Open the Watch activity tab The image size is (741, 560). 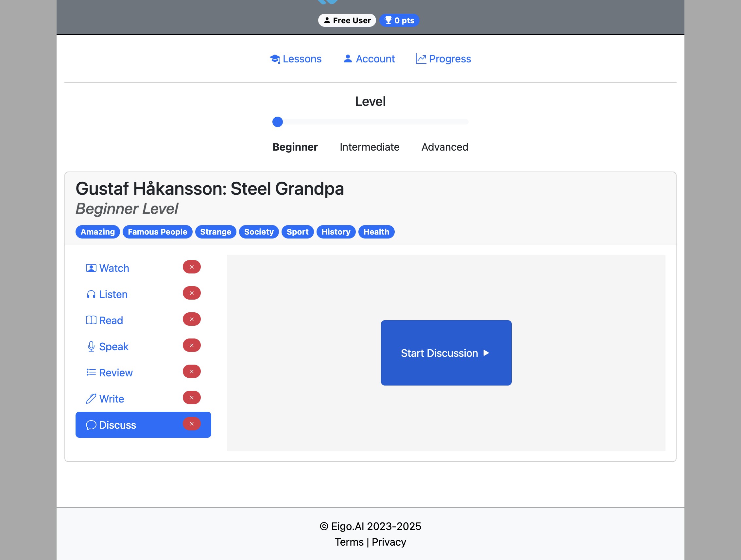click(143, 268)
